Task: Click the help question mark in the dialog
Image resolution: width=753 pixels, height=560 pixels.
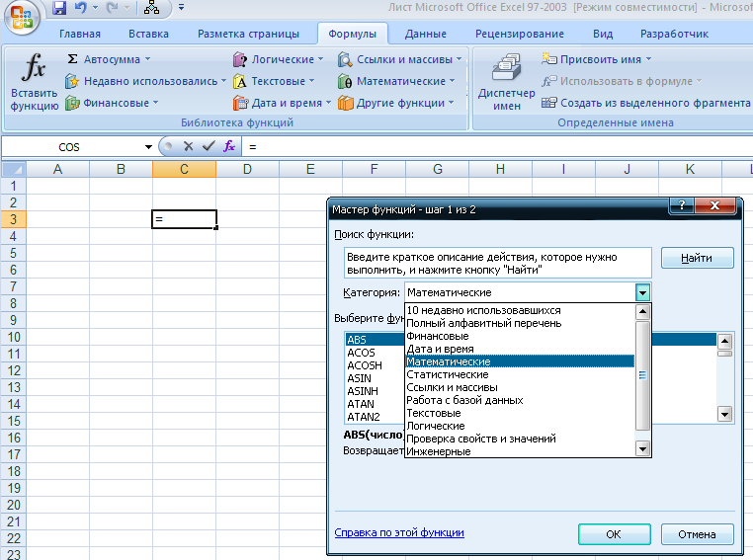Action: [x=682, y=205]
